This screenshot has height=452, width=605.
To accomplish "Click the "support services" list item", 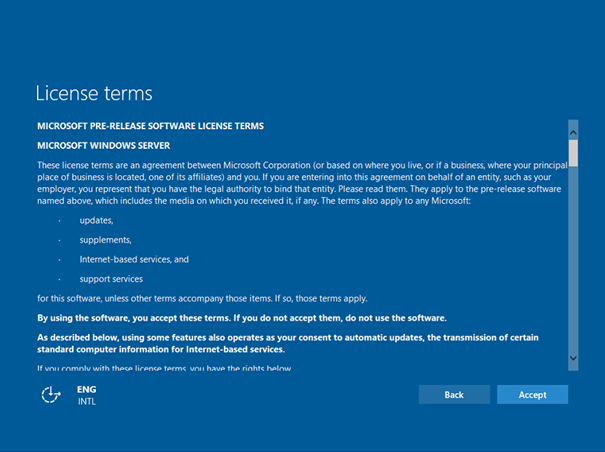I will click(x=111, y=279).
